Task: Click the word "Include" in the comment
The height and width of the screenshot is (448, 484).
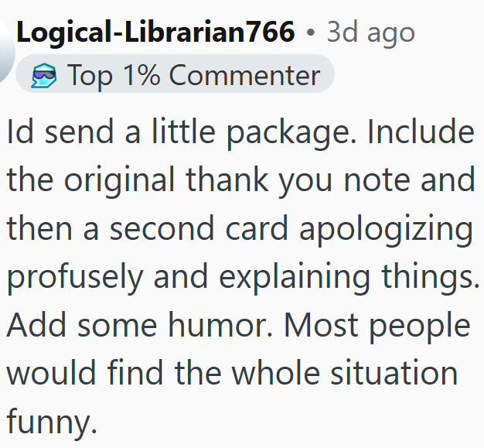Action: 421,132
